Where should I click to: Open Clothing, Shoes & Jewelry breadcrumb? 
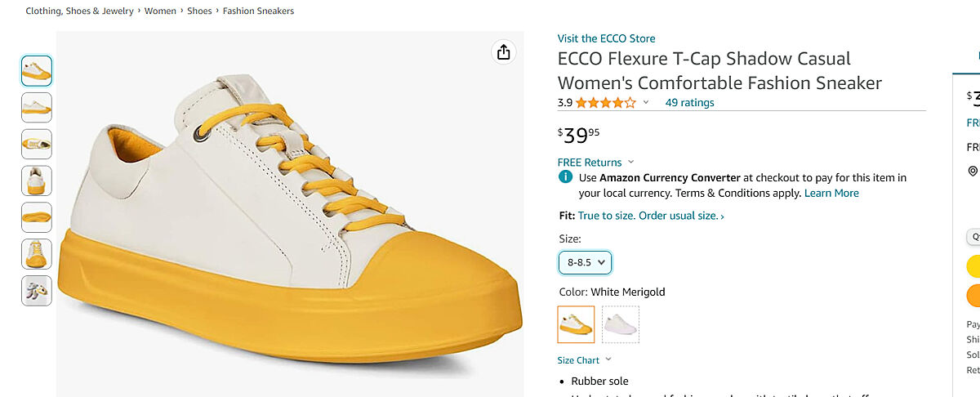pos(79,11)
